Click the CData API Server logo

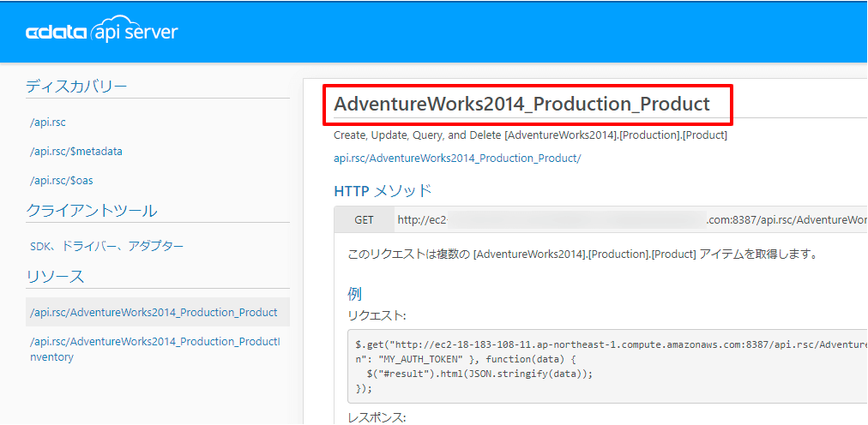coord(102,33)
